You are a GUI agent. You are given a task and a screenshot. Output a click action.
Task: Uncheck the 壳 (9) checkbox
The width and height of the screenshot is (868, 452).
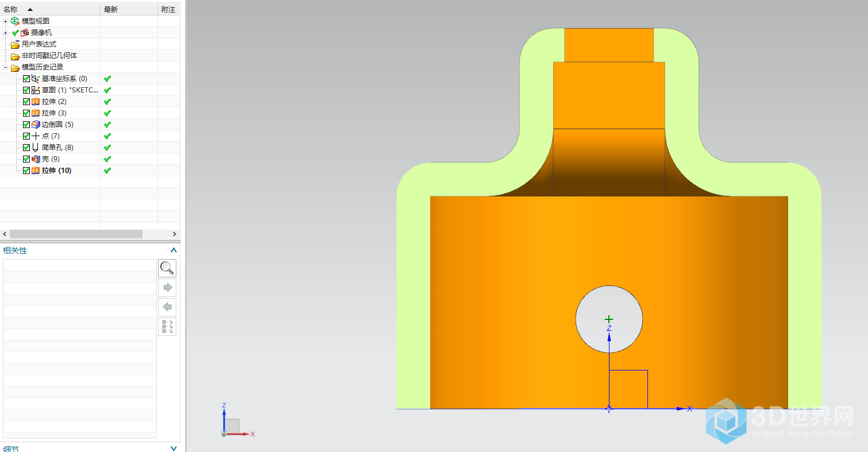26,159
